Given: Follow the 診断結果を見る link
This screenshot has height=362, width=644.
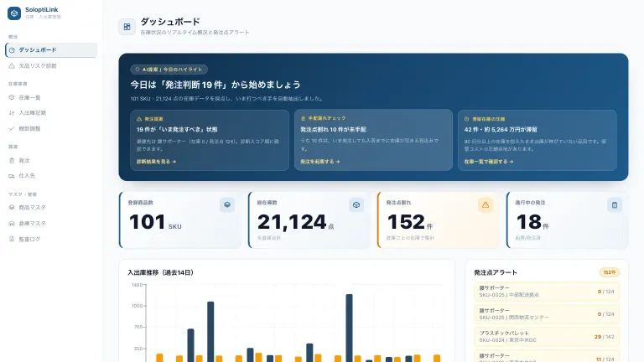Looking at the screenshot, I should tap(156, 162).
